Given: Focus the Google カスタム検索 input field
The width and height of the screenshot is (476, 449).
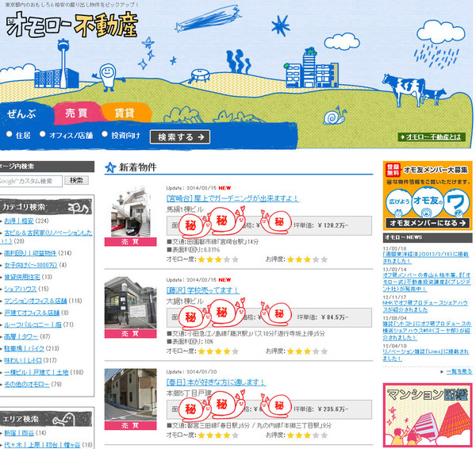Looking at the screenshot, I should tap(32, 181).
